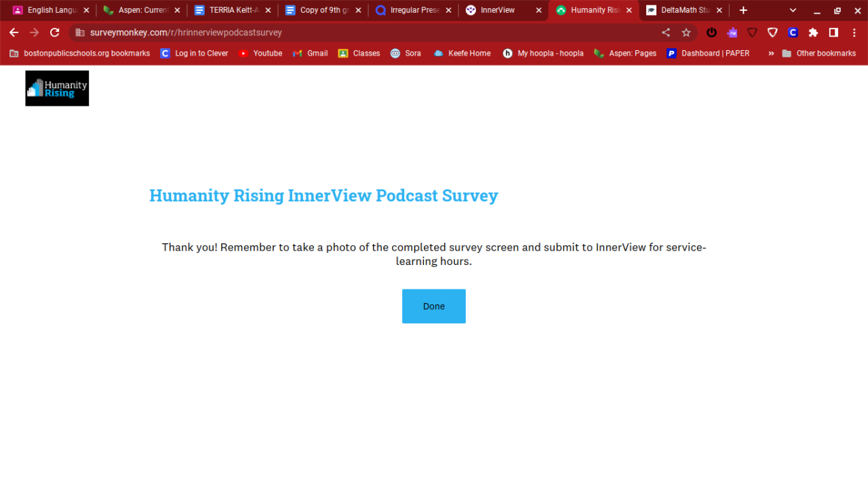
Task: Open a new tab with the plus button
Action: pos(743,10)
